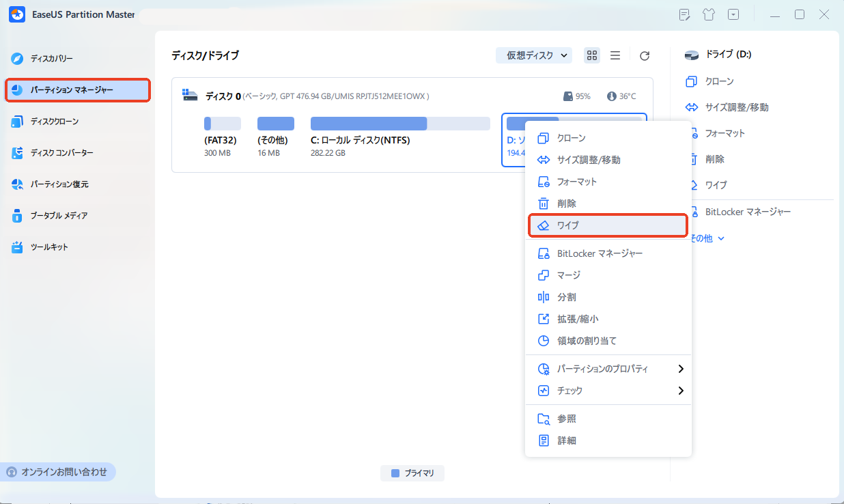Select the FAT32 300 MB partition
The width and height of the screenshot is (844, 504).
222,137
